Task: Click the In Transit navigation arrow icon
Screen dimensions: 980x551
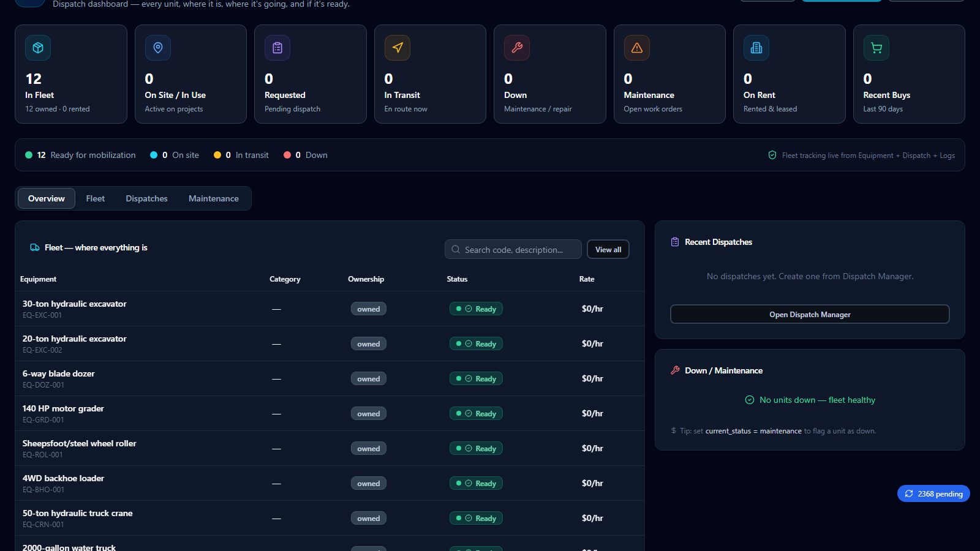Action: click(398, 48)
